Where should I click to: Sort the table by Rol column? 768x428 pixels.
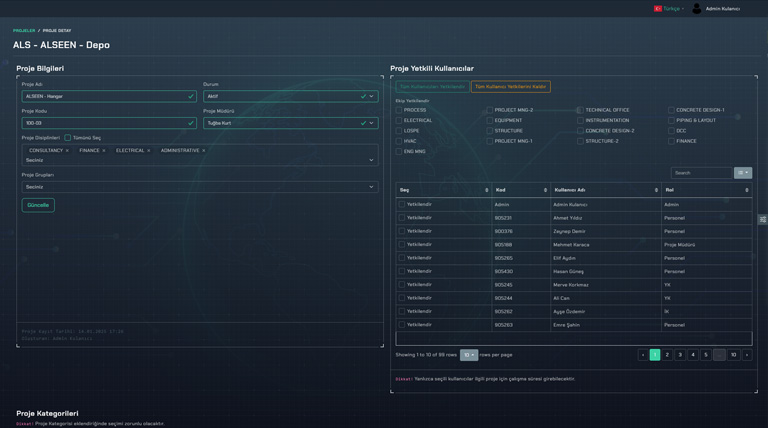pyautogui.click(x=746, y=190)
